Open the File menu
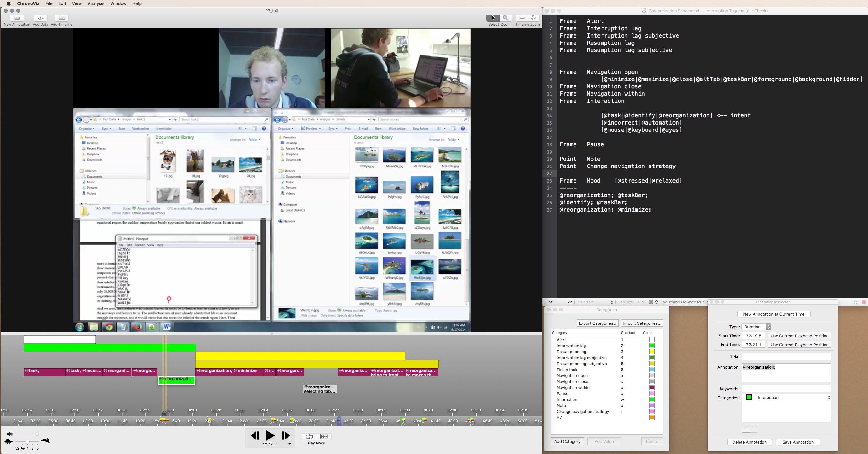The image size is (868, 454). tap(49, 3)
